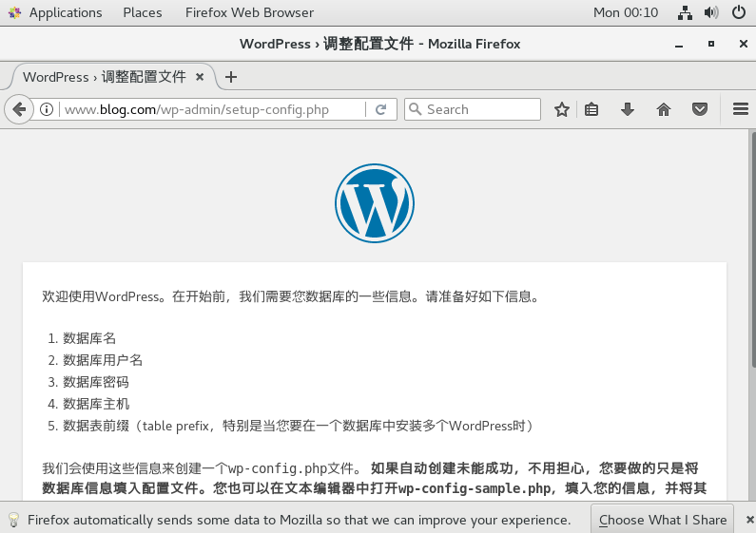Go back with the back arrow button

tap(19, 109)
